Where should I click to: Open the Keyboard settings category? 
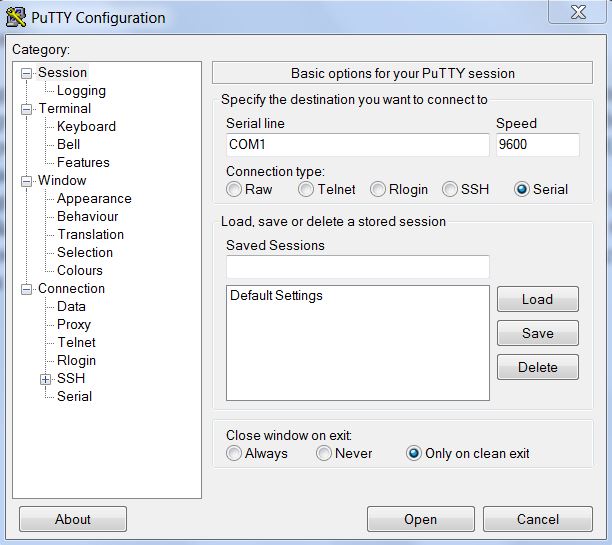tap(86, 126)
